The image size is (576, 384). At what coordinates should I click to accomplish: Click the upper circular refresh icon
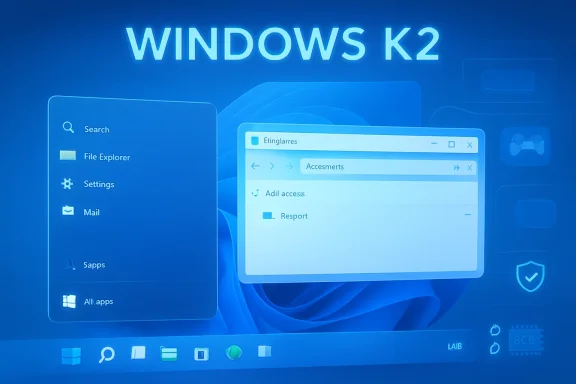pos(495,330)
